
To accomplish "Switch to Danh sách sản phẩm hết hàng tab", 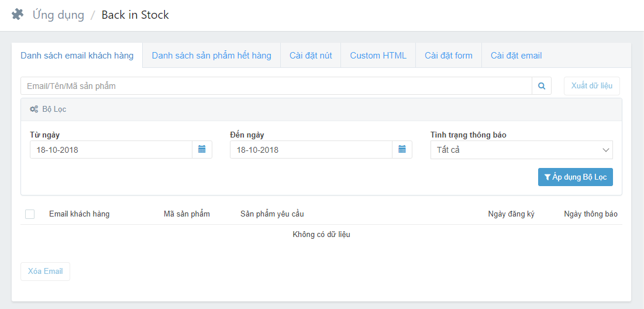I will pyautogui.click(x=211, y=56).
